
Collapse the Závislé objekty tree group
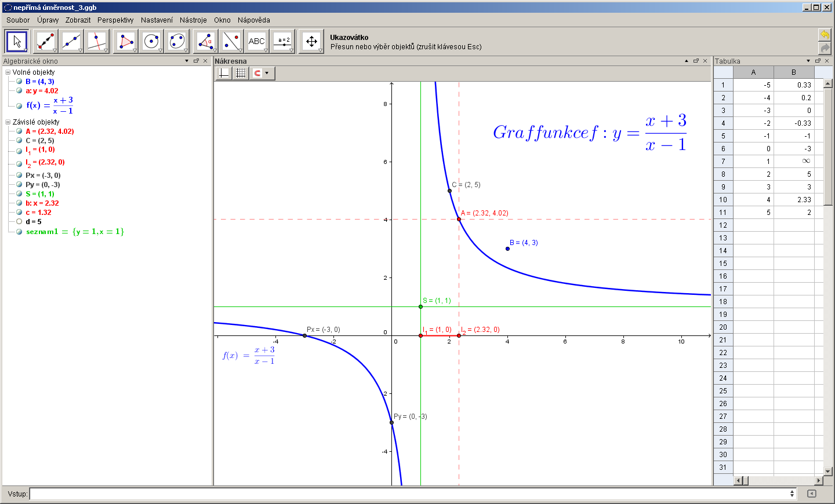[8, 122]
